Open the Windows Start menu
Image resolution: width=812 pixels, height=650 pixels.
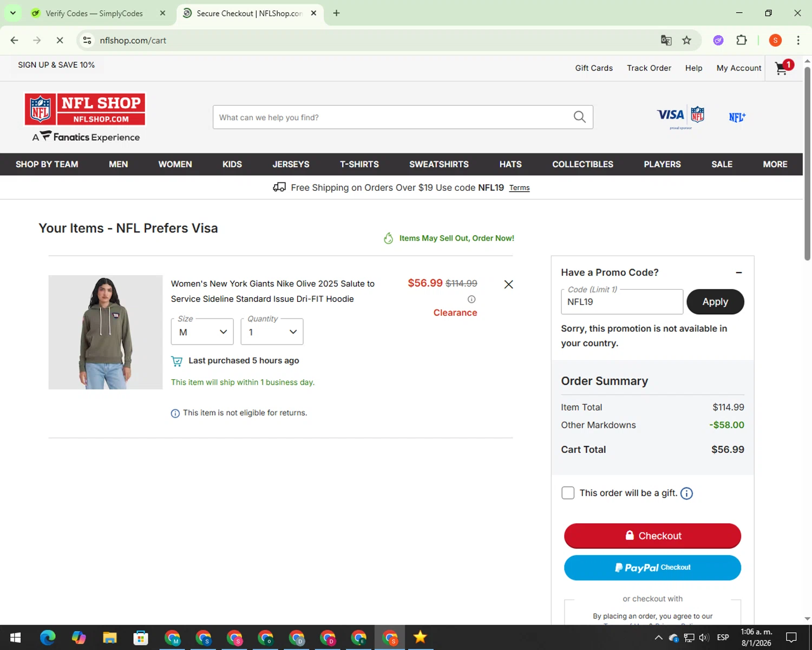tap(15, 638)
